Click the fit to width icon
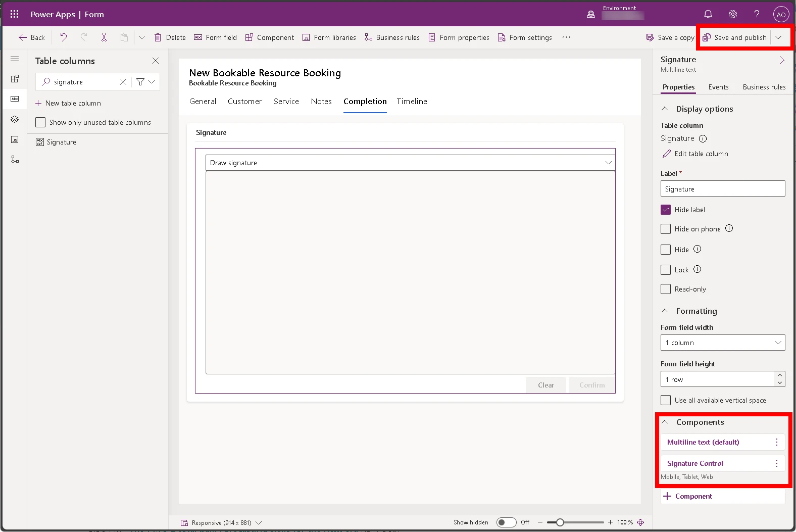 pos(640,522)
